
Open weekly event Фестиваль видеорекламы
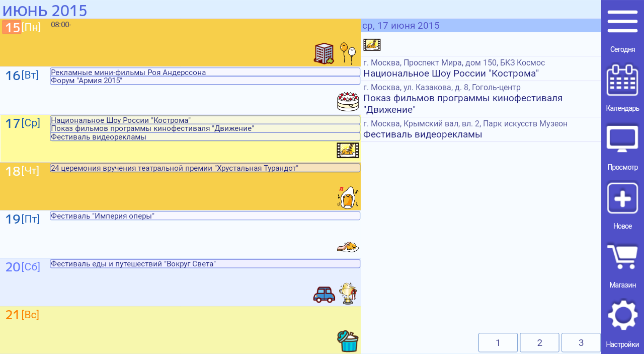tap(205, 136)
